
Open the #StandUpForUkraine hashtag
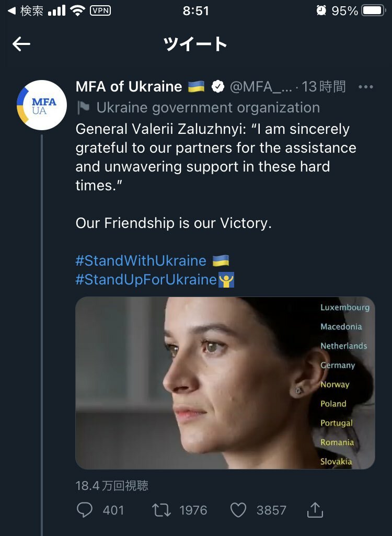tap(146, 280)
